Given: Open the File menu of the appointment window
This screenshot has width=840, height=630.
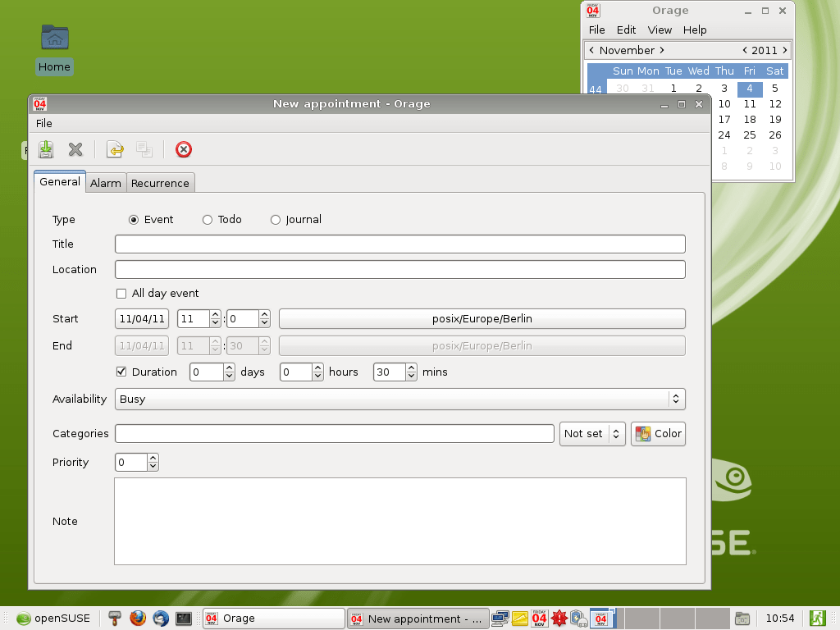Looking at the screenshot, I should (x=43, y=123).
